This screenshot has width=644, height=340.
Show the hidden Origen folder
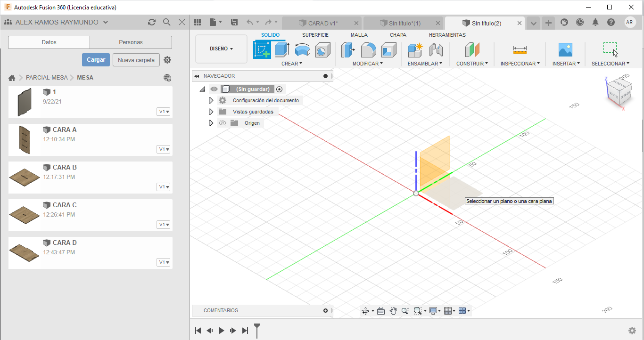tap(223, 123)
